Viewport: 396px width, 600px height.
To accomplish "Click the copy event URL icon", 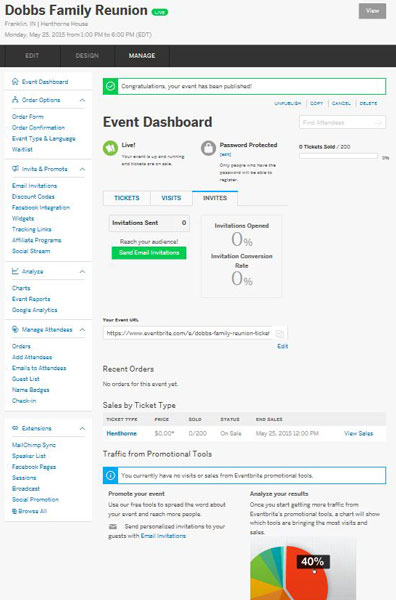I will tap(280, 334).
